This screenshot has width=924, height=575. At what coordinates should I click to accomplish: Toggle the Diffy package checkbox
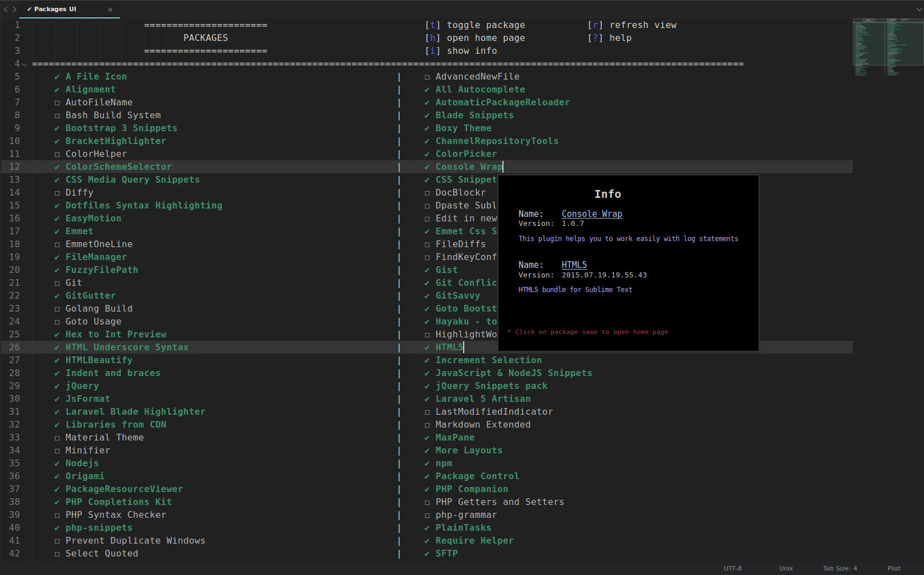click(x=57, y=193)
